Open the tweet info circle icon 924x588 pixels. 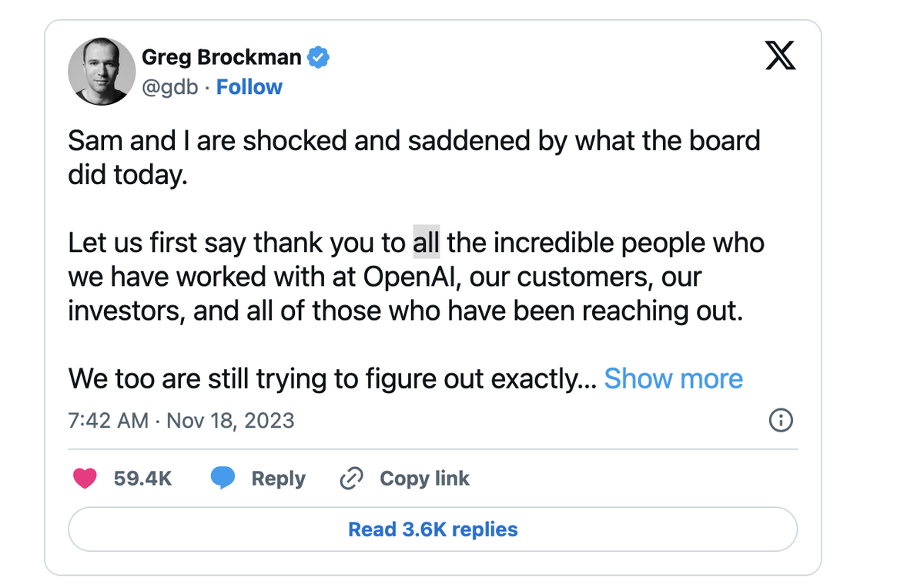point(781,421)
